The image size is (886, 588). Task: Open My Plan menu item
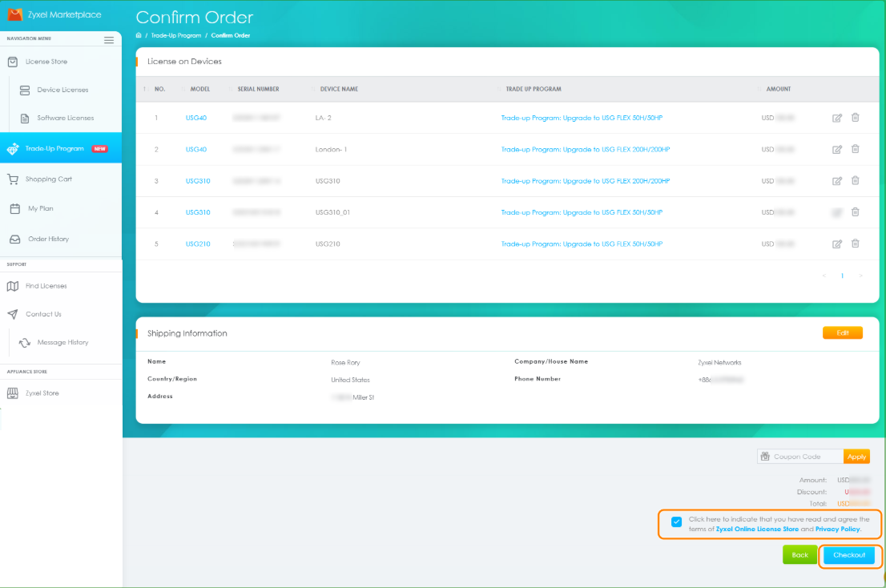tap(41, 208)
